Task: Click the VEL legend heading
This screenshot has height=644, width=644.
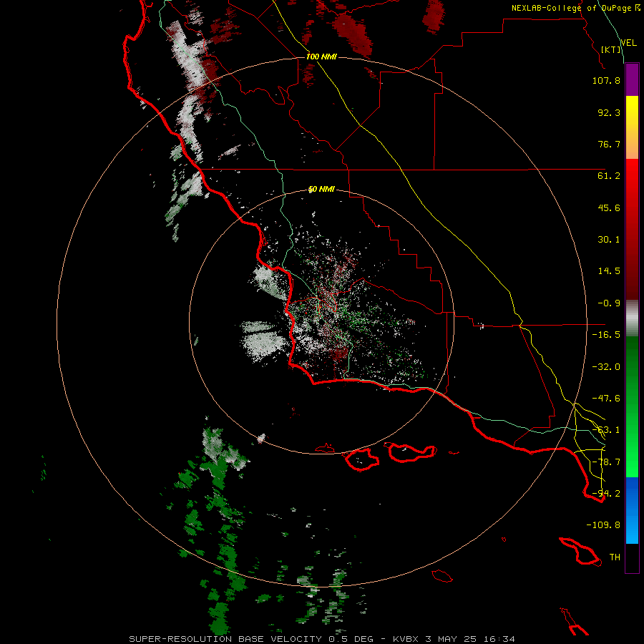Action: click(628, 42)
